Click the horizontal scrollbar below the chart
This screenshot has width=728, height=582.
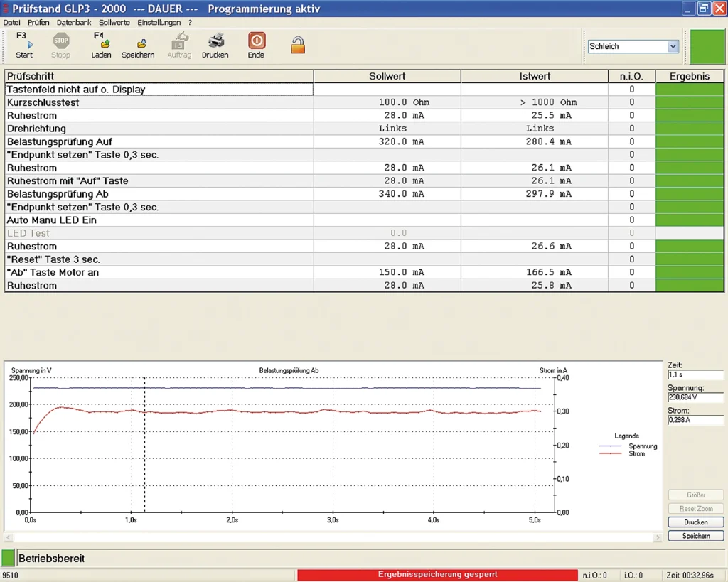click(334, 538)
